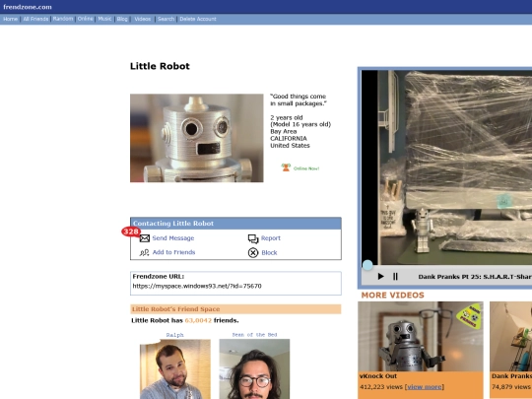
Task: Click the Report link
Action: [x=271, y=238]
